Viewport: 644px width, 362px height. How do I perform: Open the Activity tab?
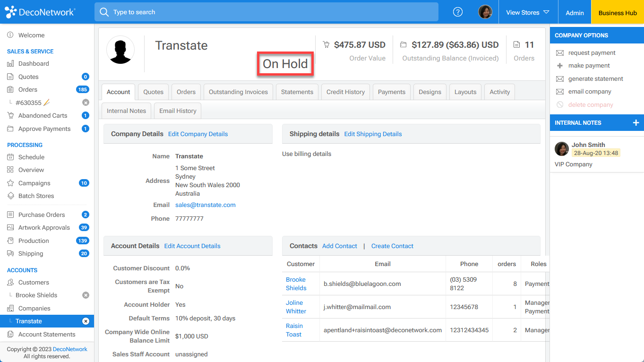point(500,92)
